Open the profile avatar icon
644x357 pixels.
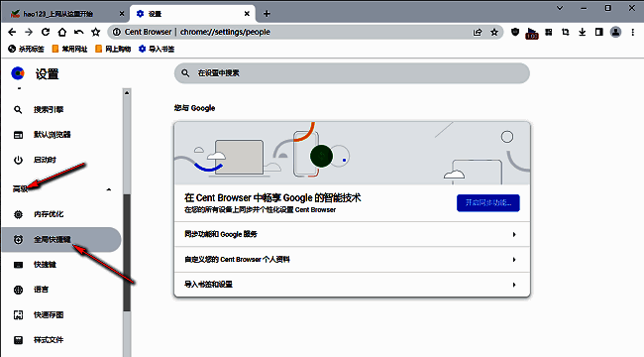coord(615,32)
